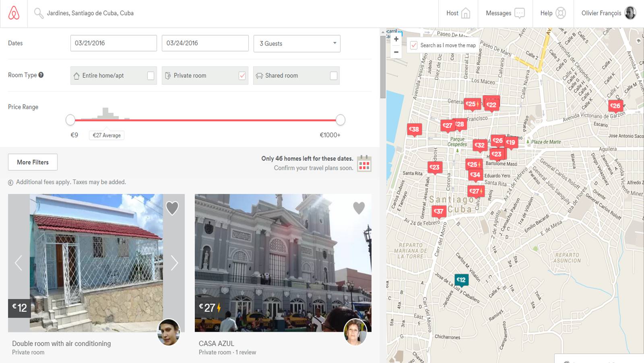Open the 3 Guests dropdown
This screenshot has height=363, width=644.
pyautogui.click(x=297, y=43)
